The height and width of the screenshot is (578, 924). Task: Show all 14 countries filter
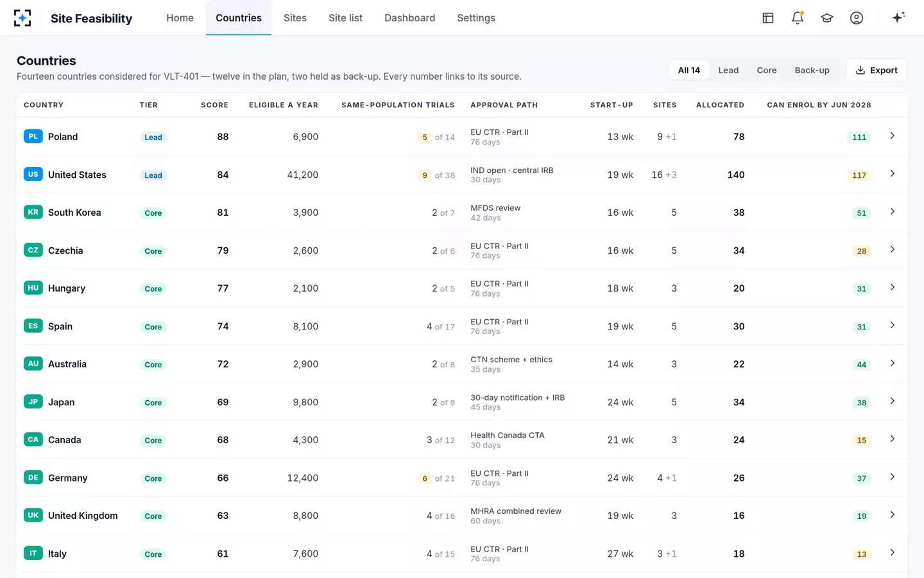click(x=689, y=70)
